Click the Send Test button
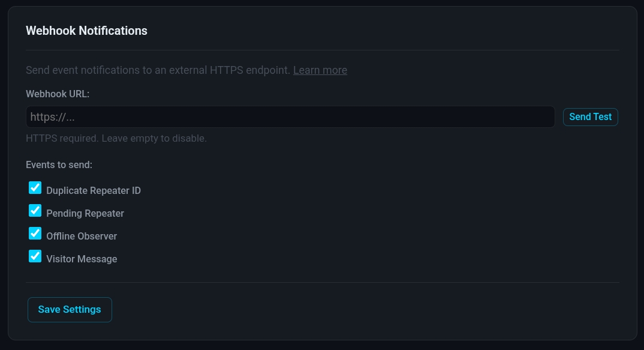 (590, 117)
